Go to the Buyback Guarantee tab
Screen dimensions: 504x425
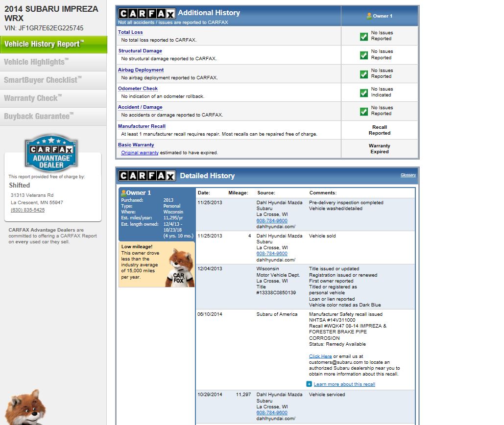click(x=53, y=117)
